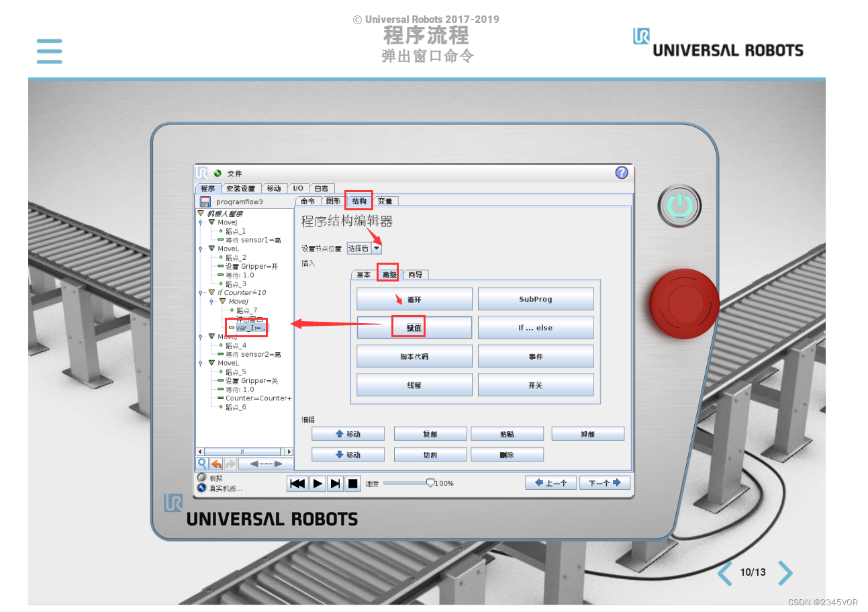The image size is (868, 612).
Task: Switch to the 移动 top tab
Action: pyautogui.click(x=274, y=189)
